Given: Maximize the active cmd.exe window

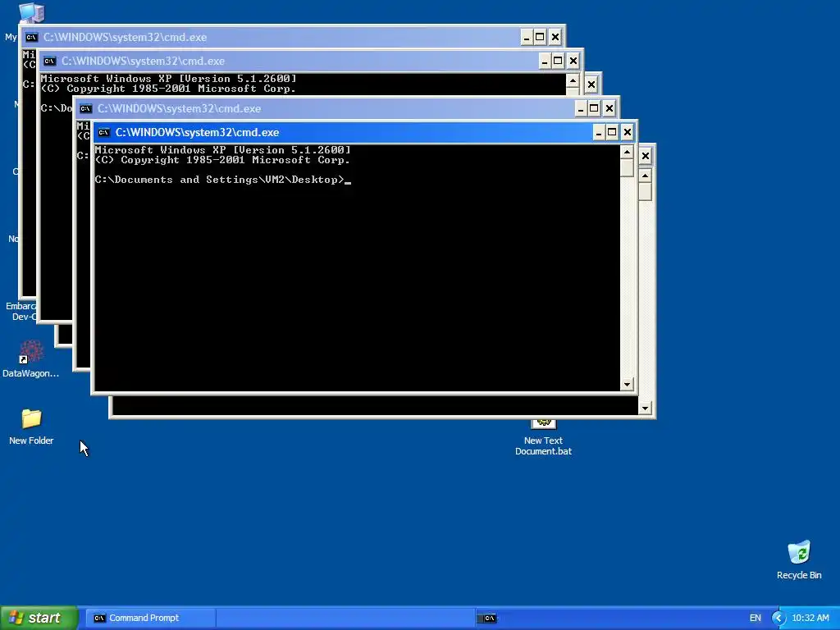Looking at the screenshot, I should click(x=612, y=132).
